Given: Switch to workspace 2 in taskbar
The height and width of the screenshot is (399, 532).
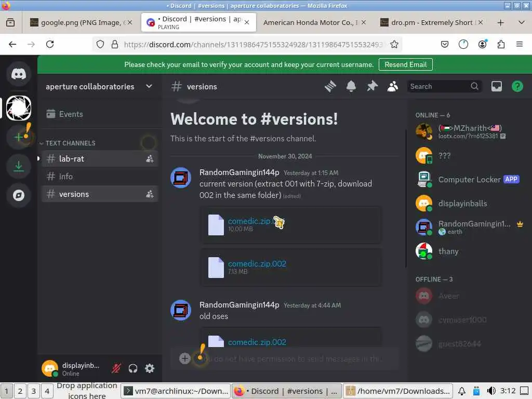Looking at the screenshot, I should point(20,391).
